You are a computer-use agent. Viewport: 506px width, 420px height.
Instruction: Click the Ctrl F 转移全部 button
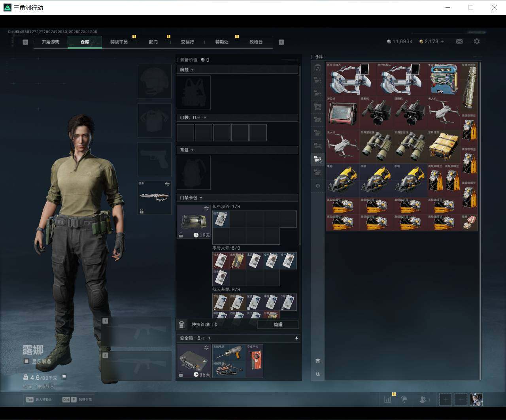(x=77, y=399)
